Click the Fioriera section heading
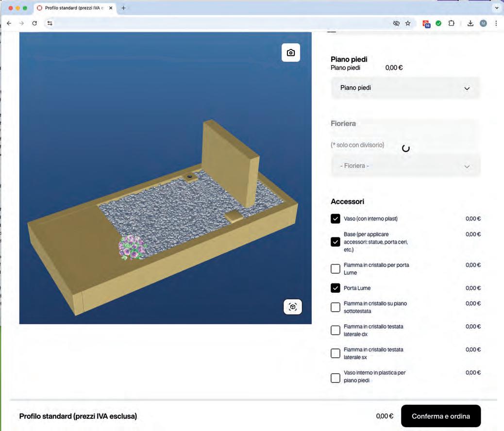This screenshot has height=431, width=504. (343, 123)
